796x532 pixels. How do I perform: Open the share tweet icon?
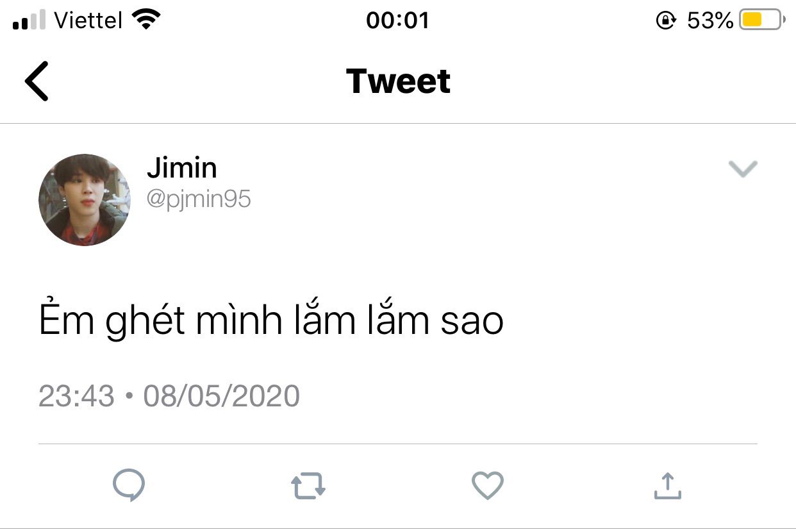667,486
